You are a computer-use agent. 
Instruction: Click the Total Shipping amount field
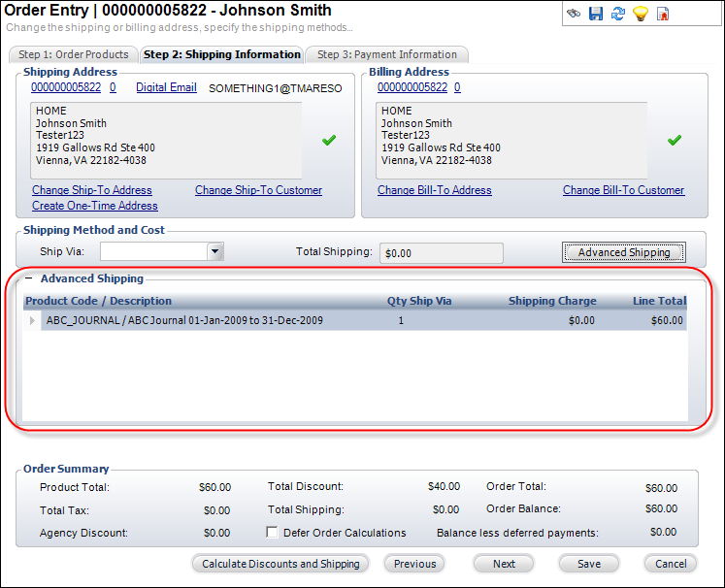(441, 253)
